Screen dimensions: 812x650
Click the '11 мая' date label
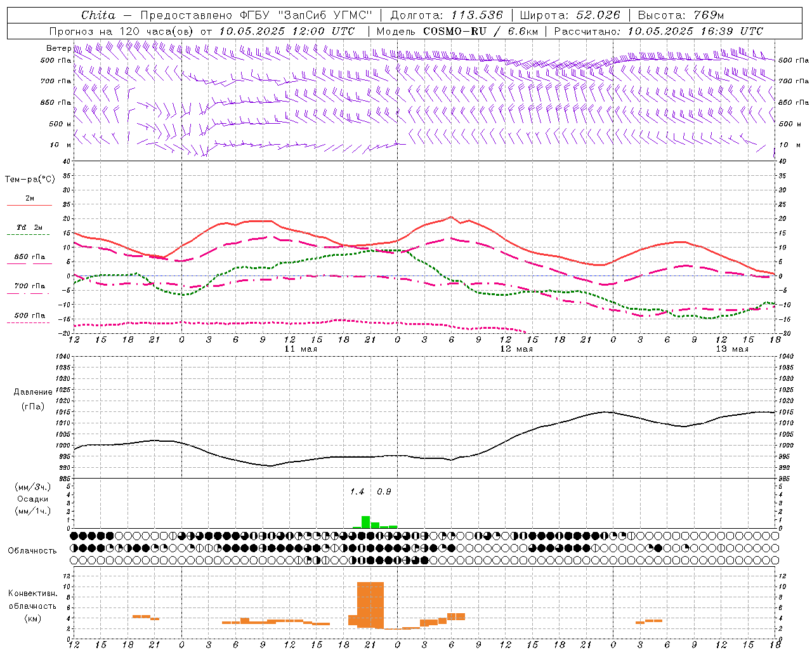click(300, 349)
